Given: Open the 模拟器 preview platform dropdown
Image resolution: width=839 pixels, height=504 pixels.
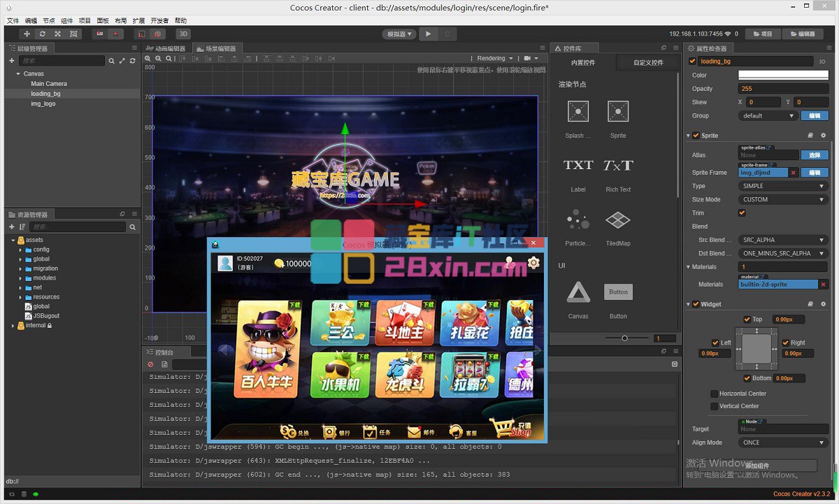Looking at the screenshot, I should pos(399,34).
